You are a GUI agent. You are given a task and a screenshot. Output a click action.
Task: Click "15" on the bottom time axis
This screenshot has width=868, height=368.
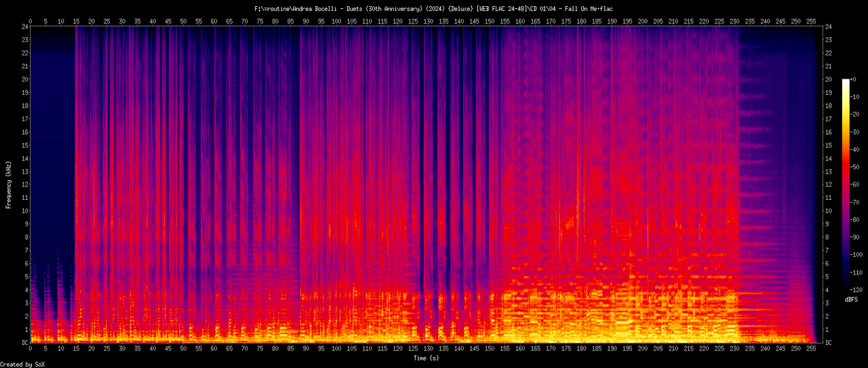(x=76, y=349)
